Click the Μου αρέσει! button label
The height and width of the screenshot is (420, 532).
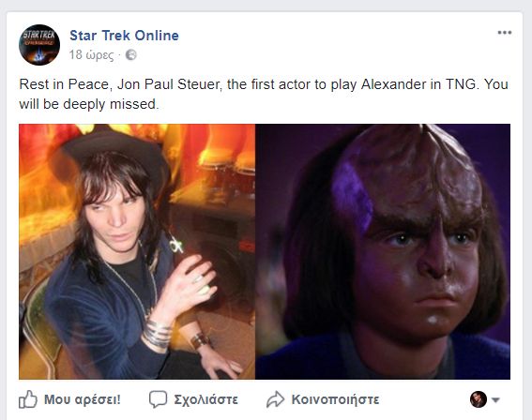click(83, 399)
